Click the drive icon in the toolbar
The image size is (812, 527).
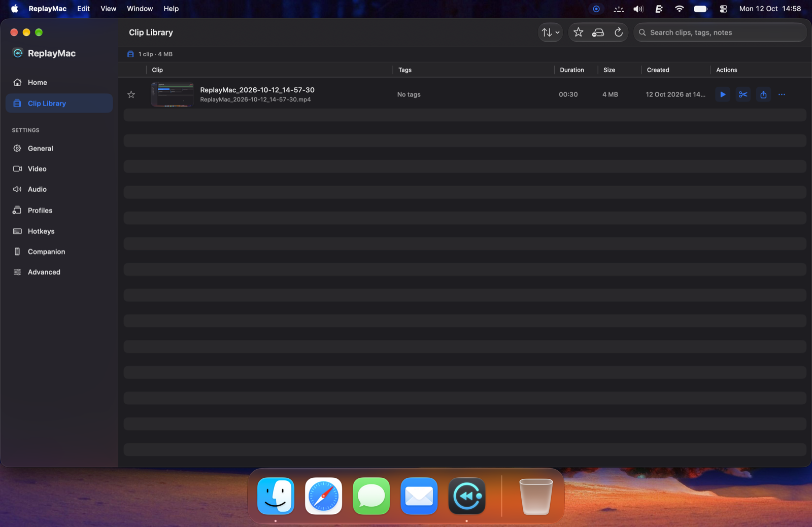(x=598, y=32)
